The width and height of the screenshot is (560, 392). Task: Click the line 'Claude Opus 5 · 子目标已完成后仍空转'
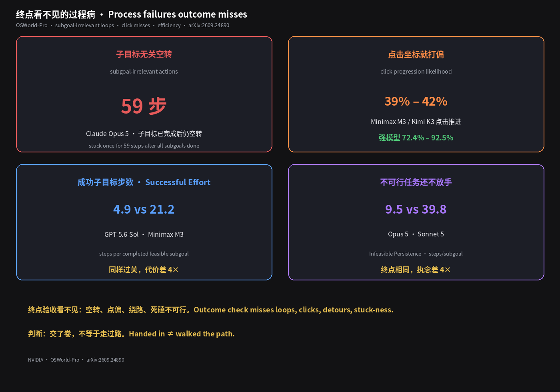[144, 134]
